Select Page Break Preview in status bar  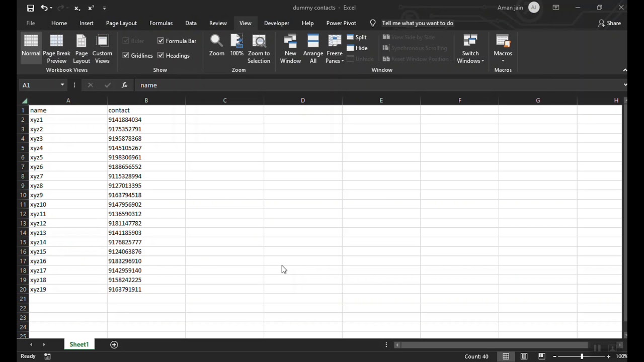click(542, 356)
